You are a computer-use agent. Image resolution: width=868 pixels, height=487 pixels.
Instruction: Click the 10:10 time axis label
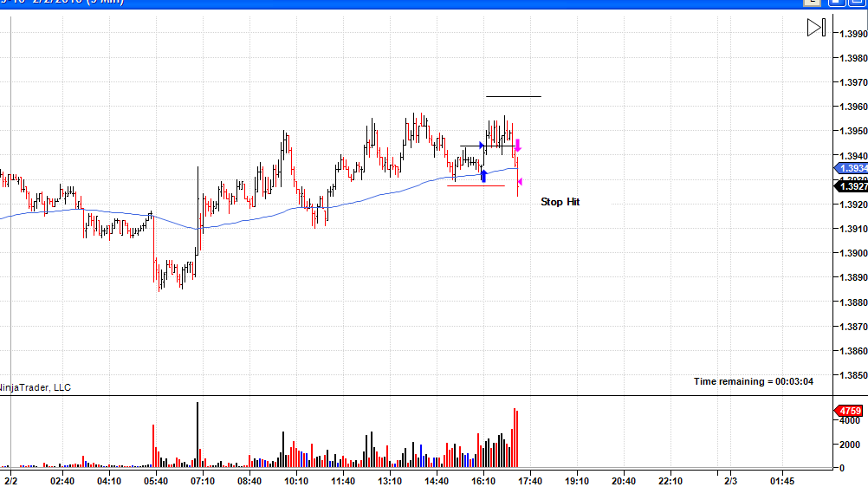point(296,481)
